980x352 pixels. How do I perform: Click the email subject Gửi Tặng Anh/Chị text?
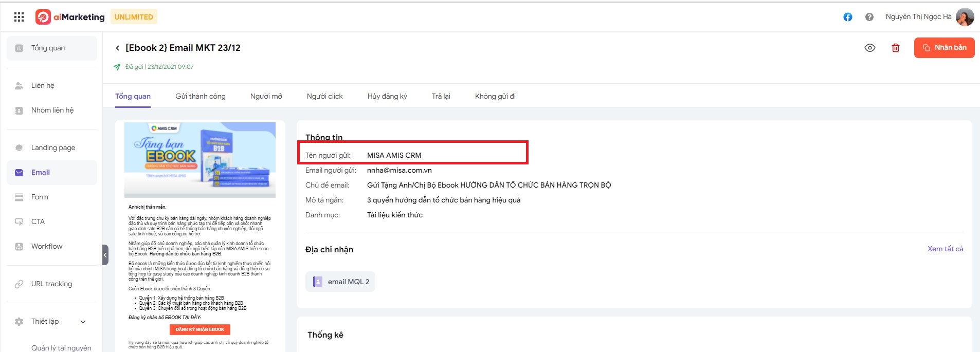pyautogui.click(x=489, y=185)
